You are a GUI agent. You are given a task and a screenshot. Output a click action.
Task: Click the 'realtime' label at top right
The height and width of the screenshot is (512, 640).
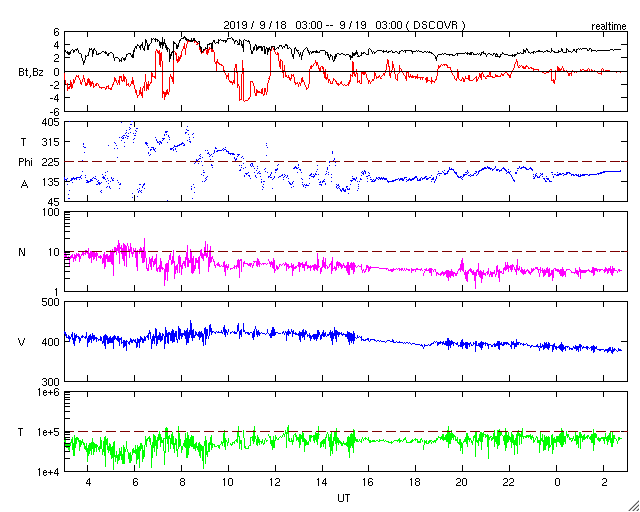click(x=609, y=27)
